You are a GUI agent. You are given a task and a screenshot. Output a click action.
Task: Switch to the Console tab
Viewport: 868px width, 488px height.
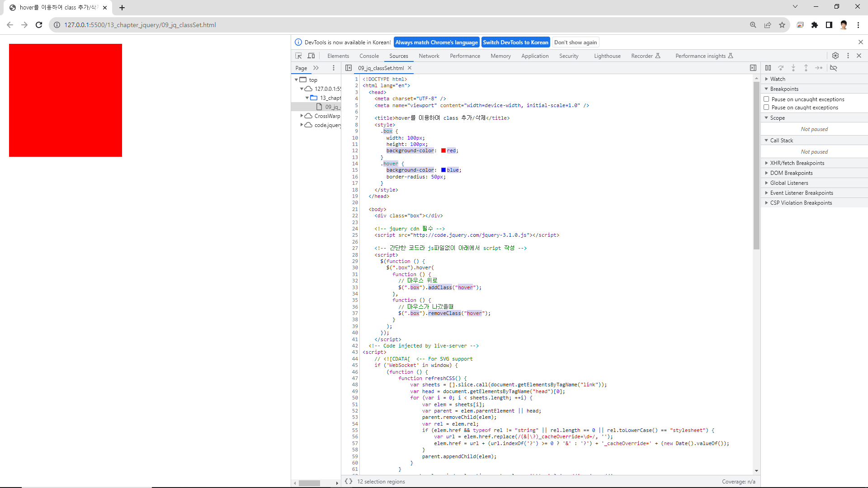pyautogui.click(x=369, y=56)
